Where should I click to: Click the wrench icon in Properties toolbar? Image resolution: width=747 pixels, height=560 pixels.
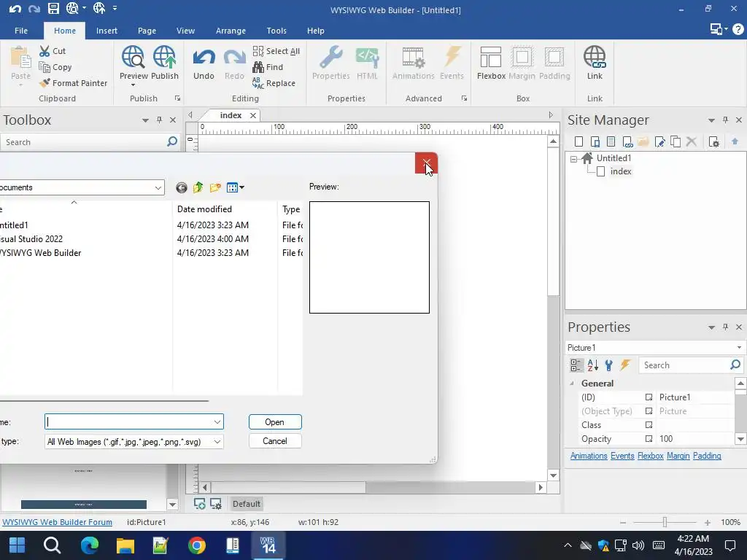[609, 365]
